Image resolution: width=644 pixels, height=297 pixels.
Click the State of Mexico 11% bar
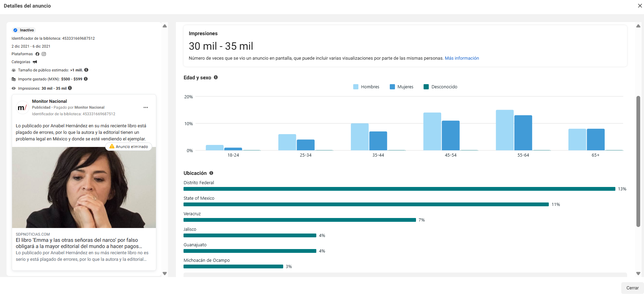(x=366, y=205)
